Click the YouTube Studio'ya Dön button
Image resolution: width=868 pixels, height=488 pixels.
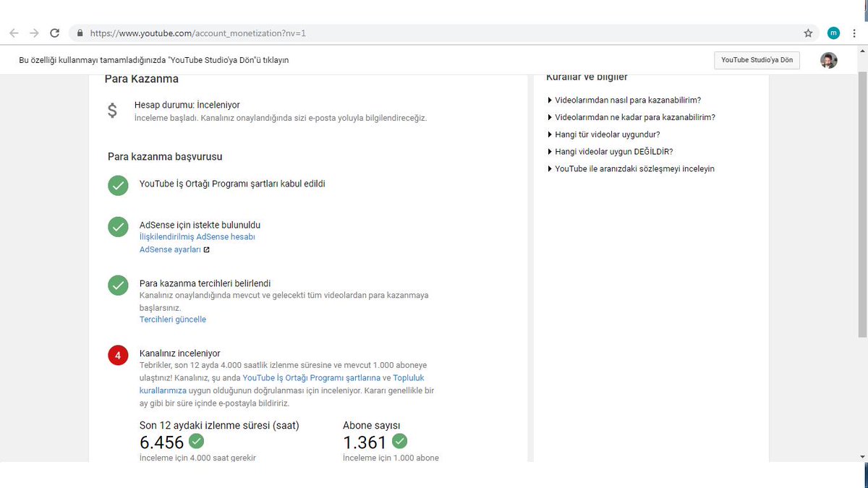(x=757, y=60)
